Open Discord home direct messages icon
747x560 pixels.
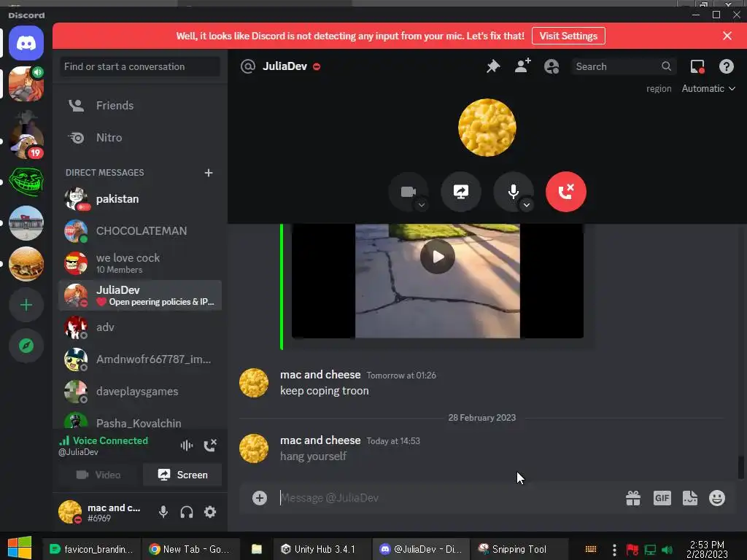[26, 43]
